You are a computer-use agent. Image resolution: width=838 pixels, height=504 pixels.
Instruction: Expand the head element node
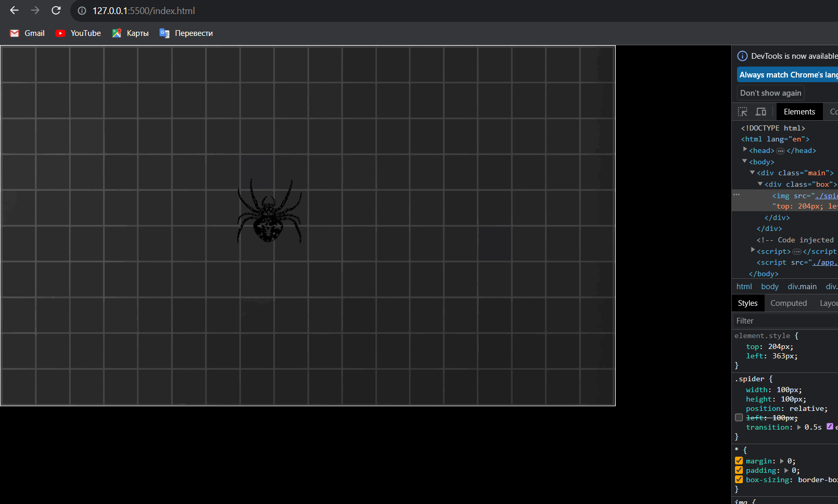click(x=745, y=150)
